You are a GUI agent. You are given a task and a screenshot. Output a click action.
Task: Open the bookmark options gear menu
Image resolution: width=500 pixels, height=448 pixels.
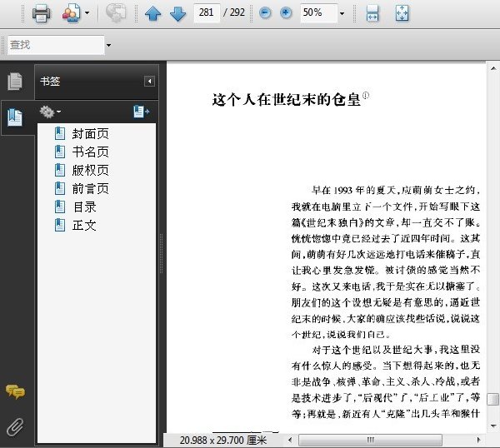click(x=50, y=112)
